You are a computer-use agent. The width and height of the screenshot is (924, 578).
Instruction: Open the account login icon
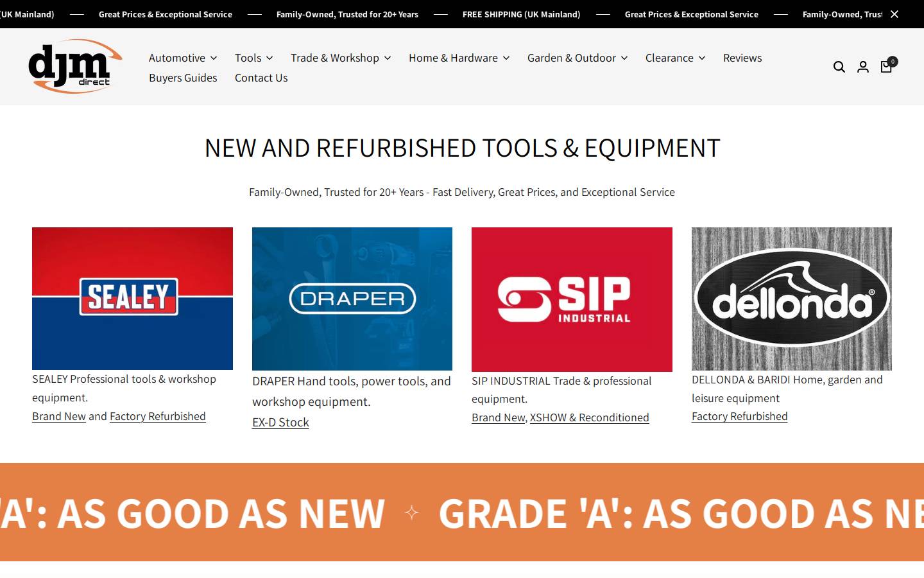tap(863, 67)
